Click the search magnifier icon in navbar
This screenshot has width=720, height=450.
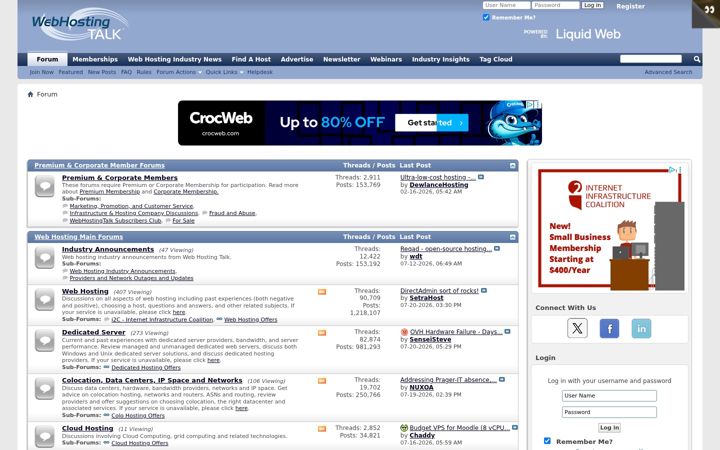(x=697, y=59)
